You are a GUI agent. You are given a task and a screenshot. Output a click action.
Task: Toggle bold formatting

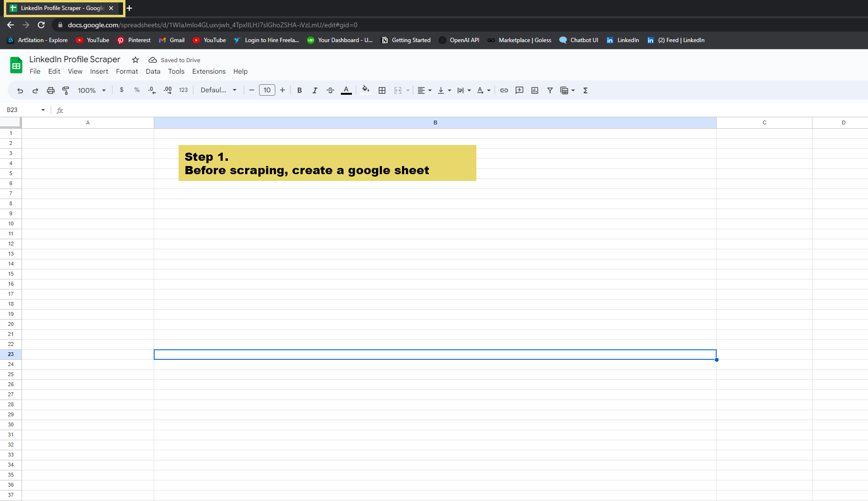[x=299, y=90]
